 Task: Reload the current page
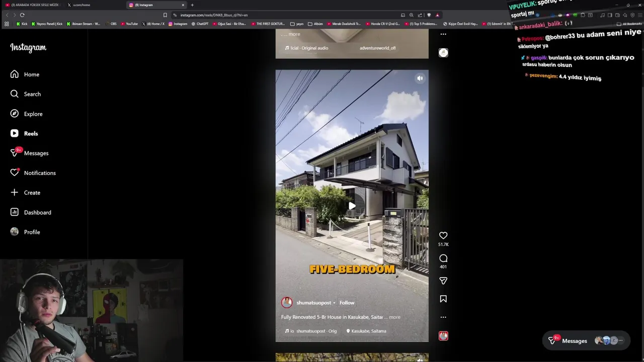point(22,15)
